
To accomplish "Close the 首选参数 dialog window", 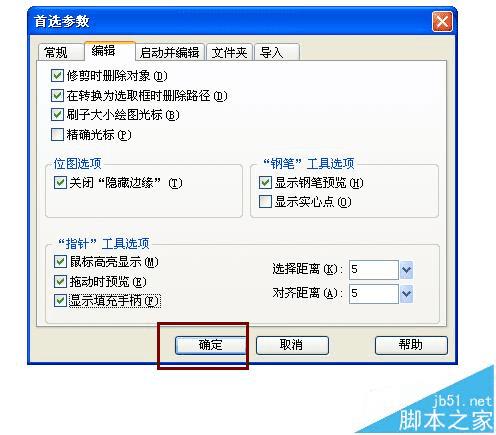I will 442,22.
